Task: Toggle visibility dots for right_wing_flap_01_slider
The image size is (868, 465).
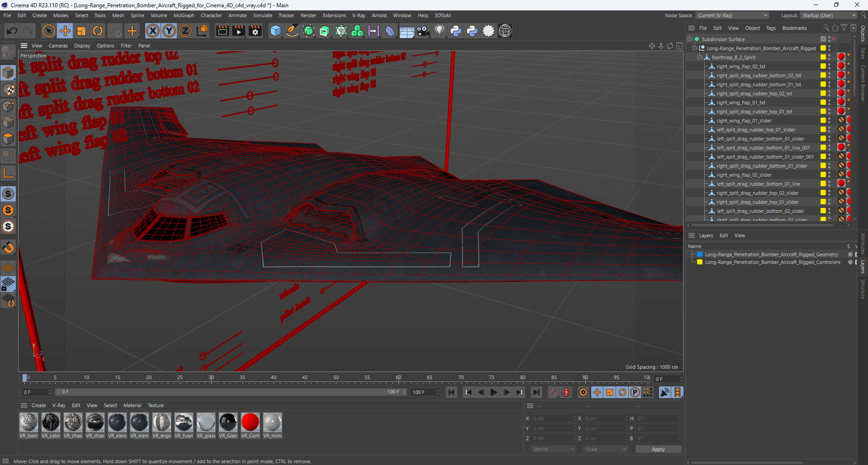Action: (830, 121)
